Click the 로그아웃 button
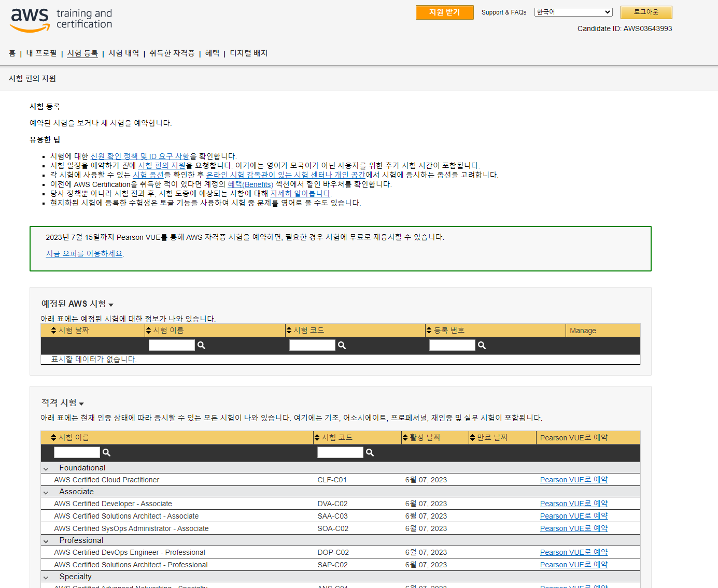This screenshot has height=588, width=718. pos(646,12)
